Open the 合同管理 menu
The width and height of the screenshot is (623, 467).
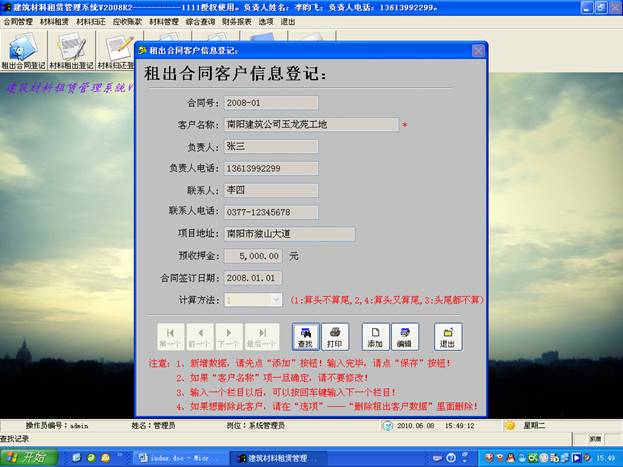coord(19,21)
